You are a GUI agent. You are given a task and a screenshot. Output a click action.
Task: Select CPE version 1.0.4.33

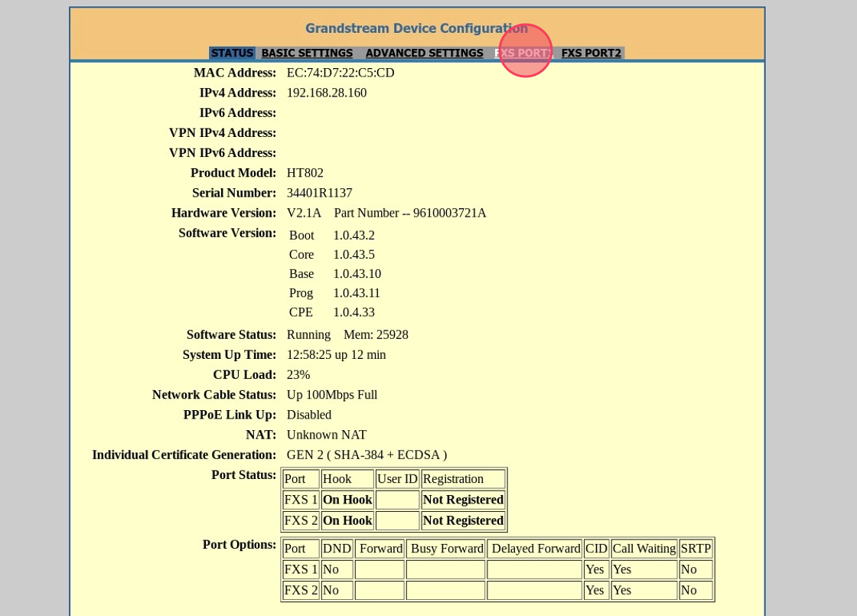pos(354,312)
